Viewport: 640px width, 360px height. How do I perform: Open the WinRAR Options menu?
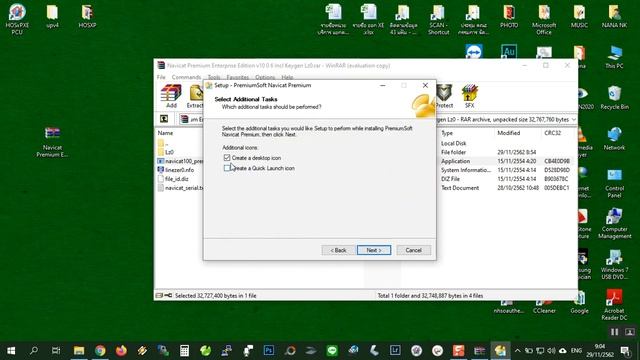265,77
